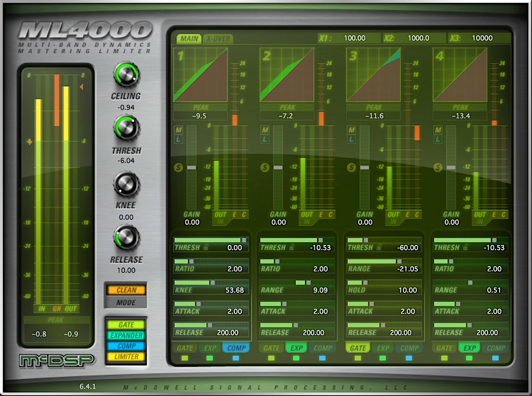Click band 4 L link button
The height and width of the screenshot is (396, 532).
click(x=438, y=139)
